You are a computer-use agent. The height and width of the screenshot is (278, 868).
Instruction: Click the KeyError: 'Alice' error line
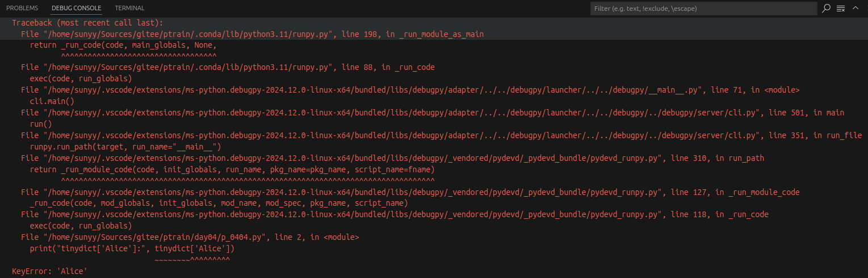(49, 271)
